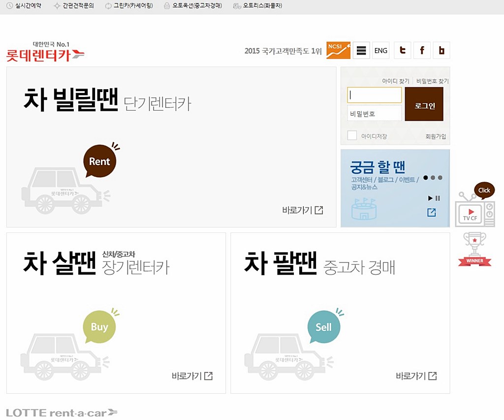
Task: Open the 회원가입 sign-up link
Action: 436,136
